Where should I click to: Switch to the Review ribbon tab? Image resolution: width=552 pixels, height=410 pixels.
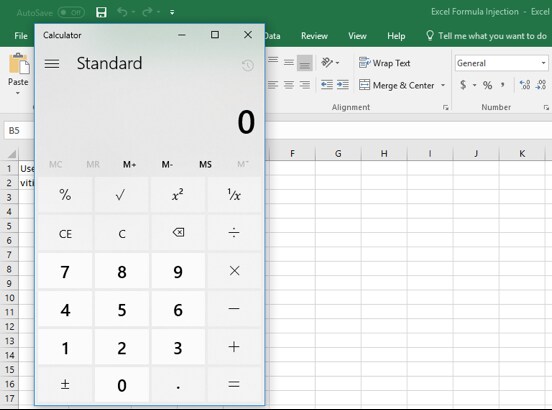314,36
